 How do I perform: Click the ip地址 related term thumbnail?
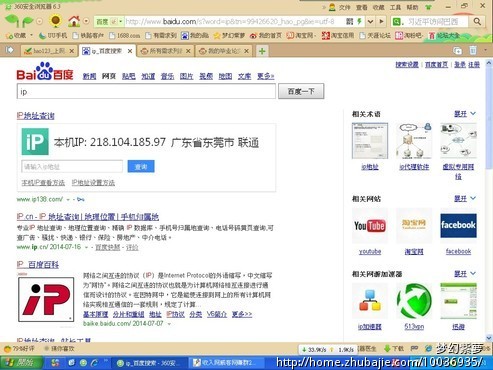(x=370, y=141)
